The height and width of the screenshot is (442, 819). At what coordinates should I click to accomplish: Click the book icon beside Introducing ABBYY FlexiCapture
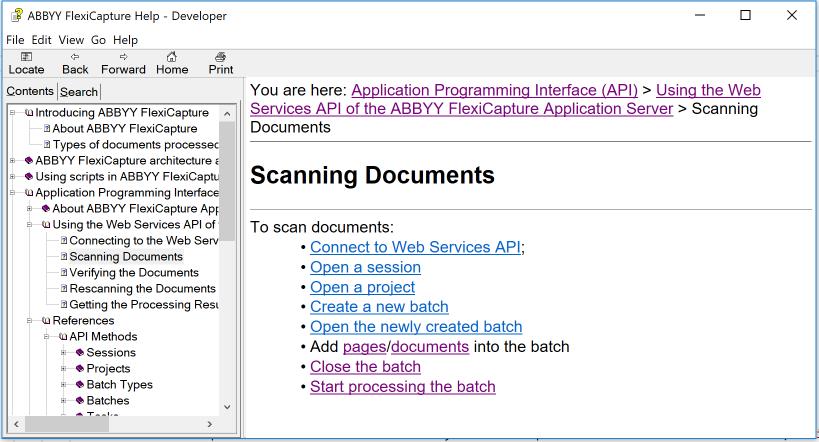[29, 113]
